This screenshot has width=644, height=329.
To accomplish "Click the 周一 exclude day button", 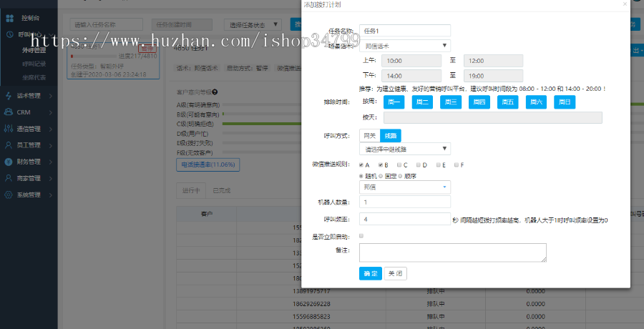I will point(394,102).
